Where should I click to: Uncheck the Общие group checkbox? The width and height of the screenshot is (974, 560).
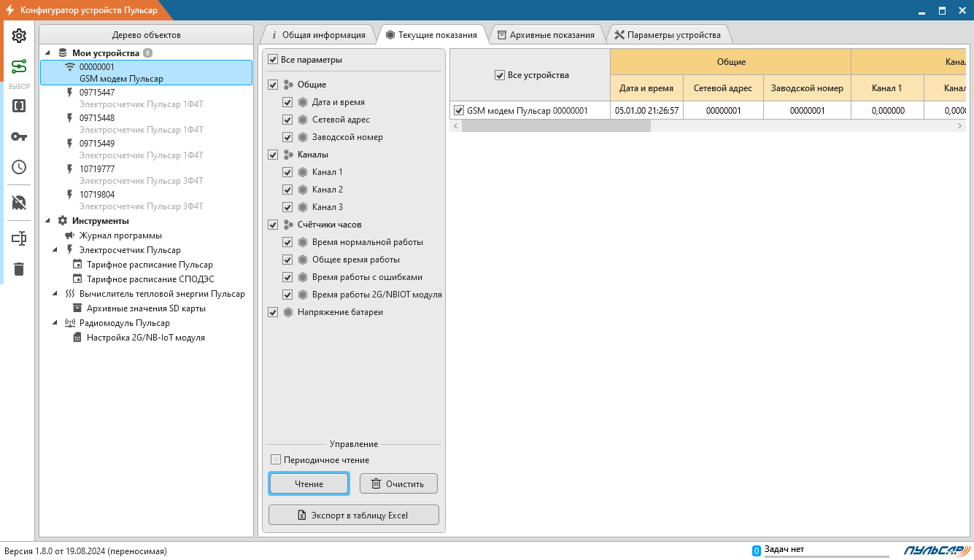(273, 85)
